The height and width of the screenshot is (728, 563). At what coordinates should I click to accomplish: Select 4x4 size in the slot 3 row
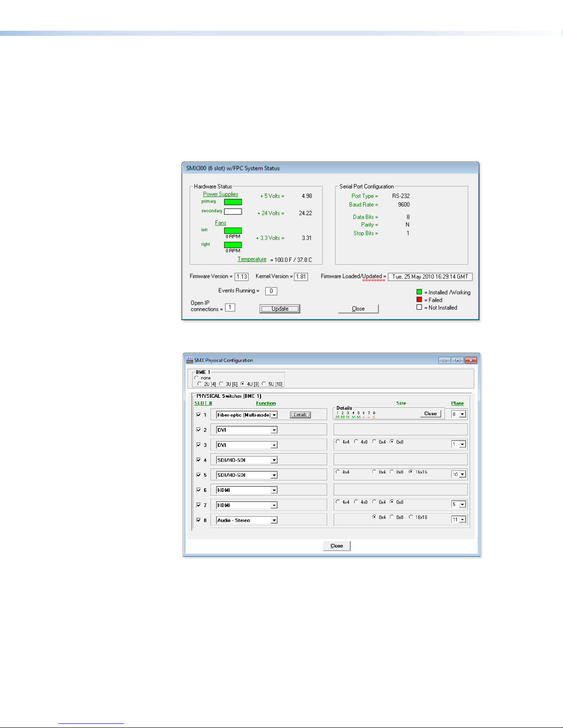pos(338,441)
